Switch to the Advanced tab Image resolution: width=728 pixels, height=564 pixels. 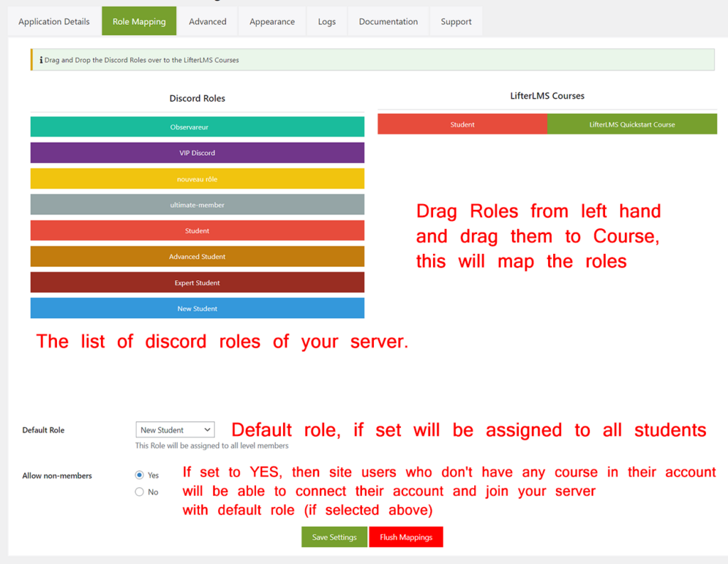click(x=208, y=21)
